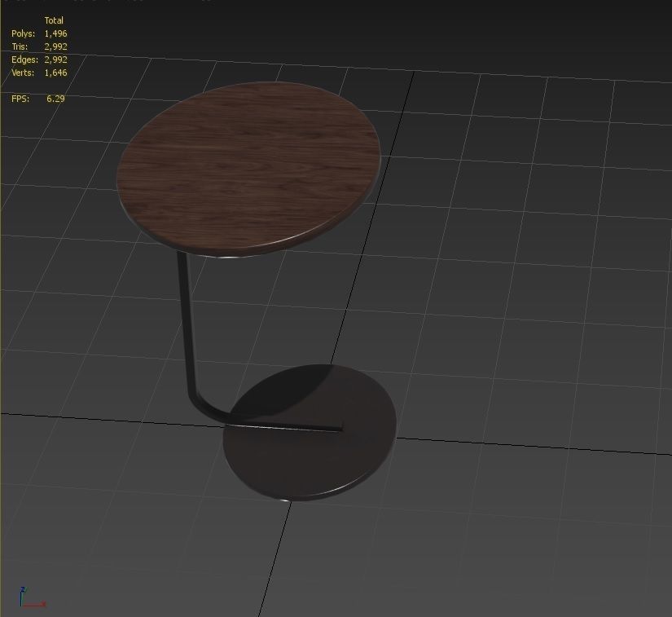Click the Polys count value 1,496

tap(55, 33)
